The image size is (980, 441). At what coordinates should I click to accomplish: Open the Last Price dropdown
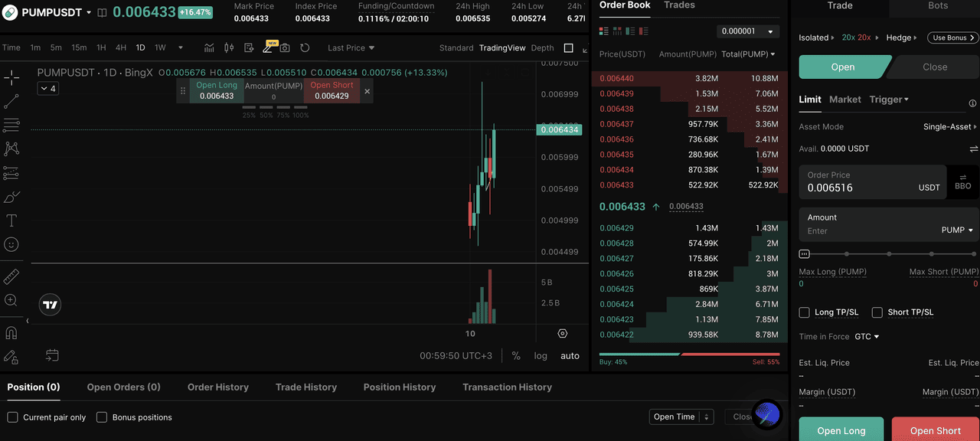351,47
